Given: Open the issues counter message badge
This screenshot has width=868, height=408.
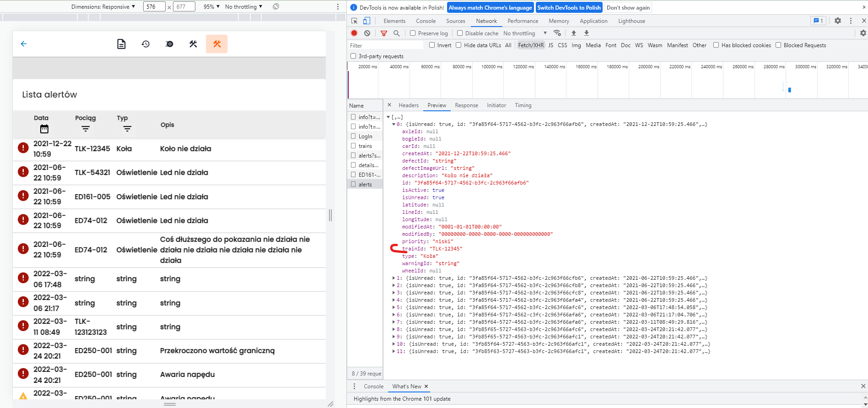Looking at the screenshot, I should point(818,21).
